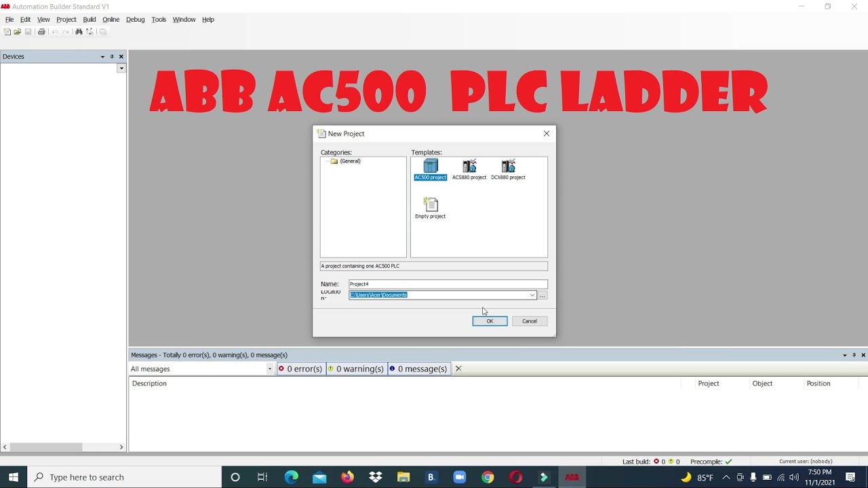Pin the Devices panel
This screenshot has height=488, width=868.
click(112, 57)
